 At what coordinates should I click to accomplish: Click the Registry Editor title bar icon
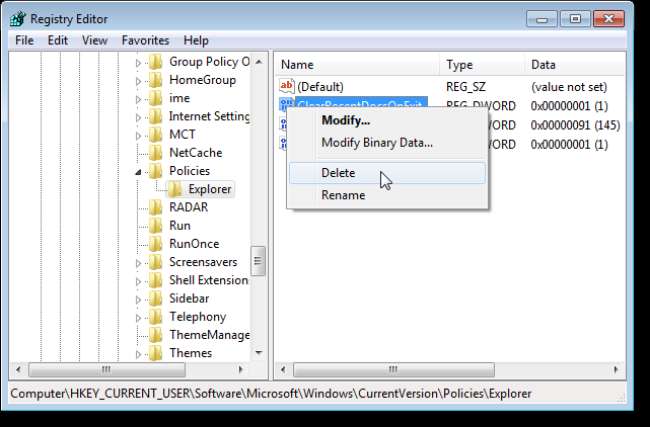18,19
